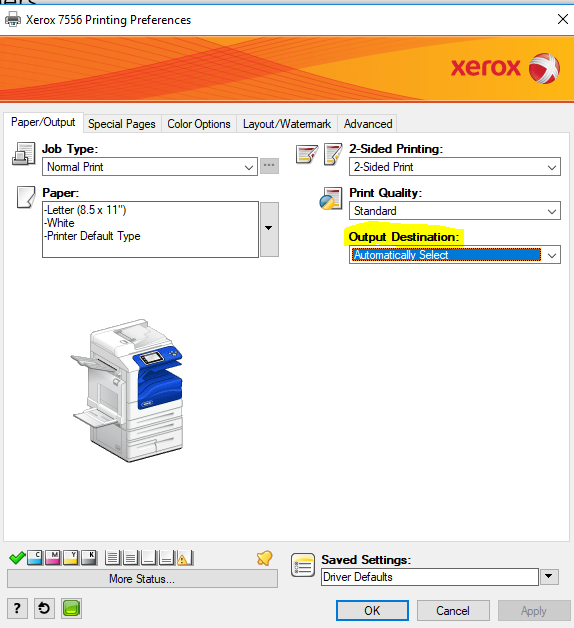Image resolution: width=574 pixels, height=628 pixels.
Task: Click the cyan toner status icon
Action: click(35, 558)
